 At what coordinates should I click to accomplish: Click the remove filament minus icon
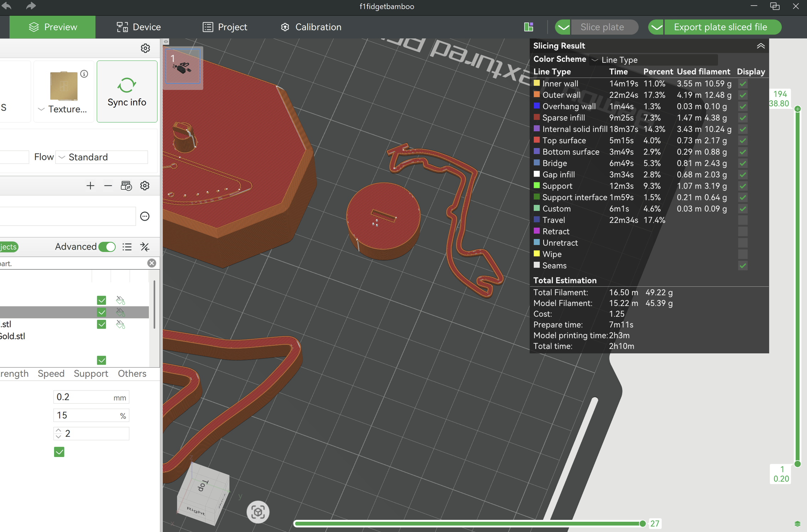coord(108,186)
